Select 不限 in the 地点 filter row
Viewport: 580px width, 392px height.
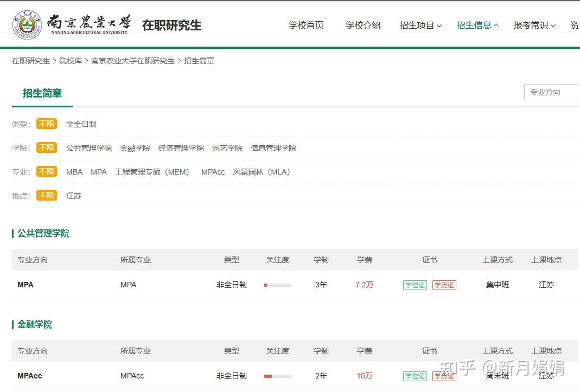pyautogui.click(x=47, y=195)
